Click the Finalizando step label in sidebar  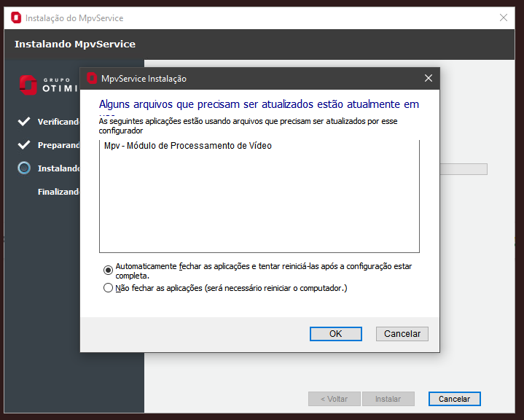(58, 192)
